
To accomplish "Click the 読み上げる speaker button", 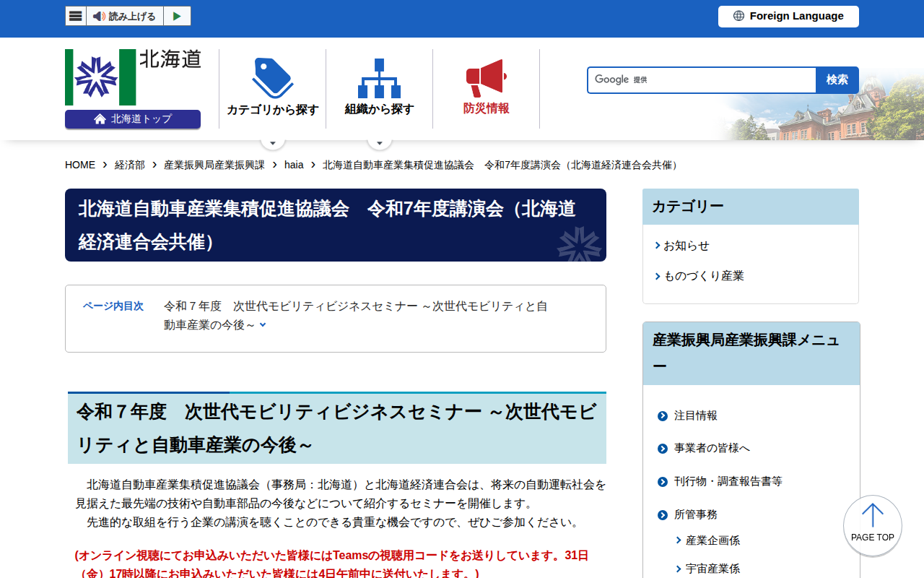I will [125, 16].
